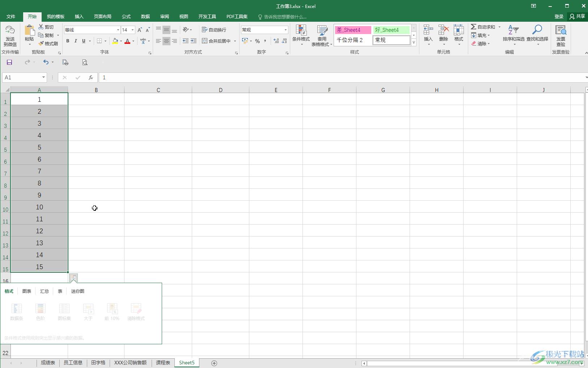Image resolution: width=588 pixels, height=368 pixels.
Task: Click the Delete cells icon
Action: tap(444, 30)
